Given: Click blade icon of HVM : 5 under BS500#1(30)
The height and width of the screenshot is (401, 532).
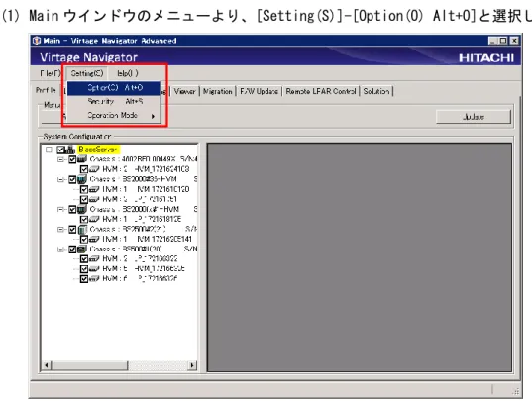Looking at the screenshot, I should 94,269.
